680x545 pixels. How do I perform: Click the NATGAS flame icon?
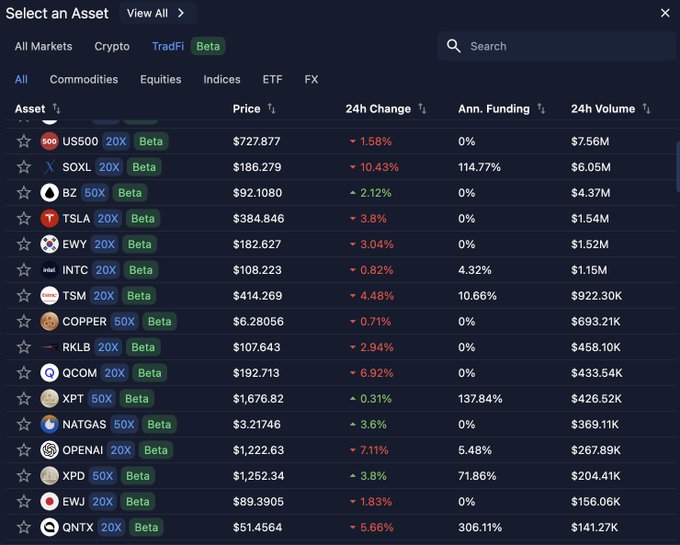[49, 424]
